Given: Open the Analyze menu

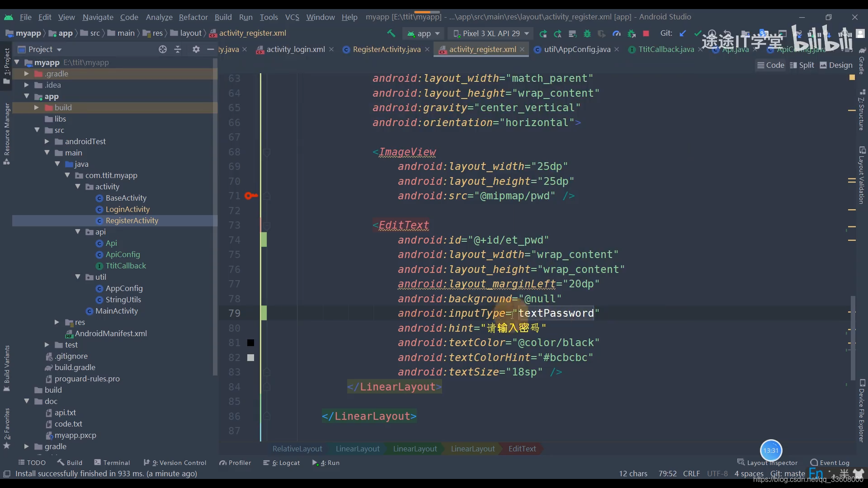Looking at the screenshot, I should pyautogui.click(x=159, y=17).
